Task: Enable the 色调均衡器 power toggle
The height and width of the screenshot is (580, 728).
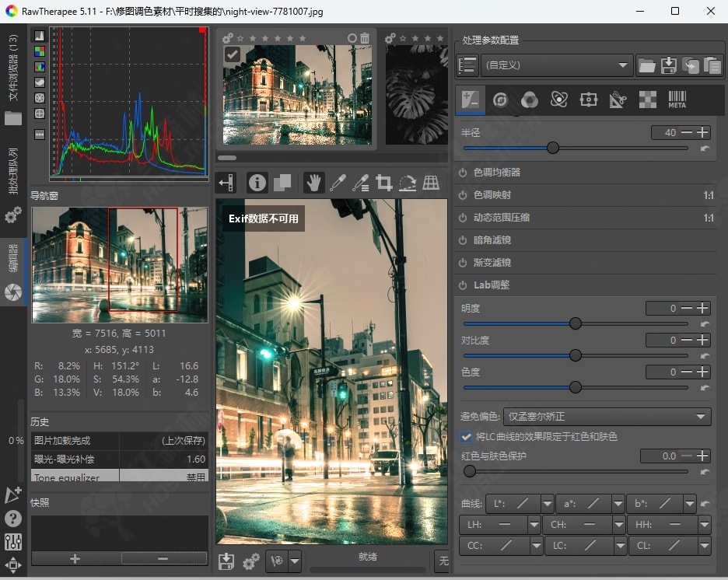Action: tap(463, 173)
